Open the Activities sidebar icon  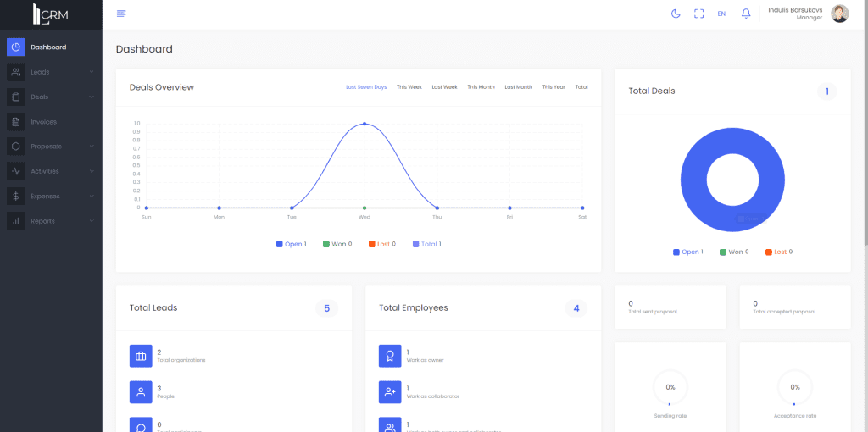pyautogui.click(x=16, y=171)
